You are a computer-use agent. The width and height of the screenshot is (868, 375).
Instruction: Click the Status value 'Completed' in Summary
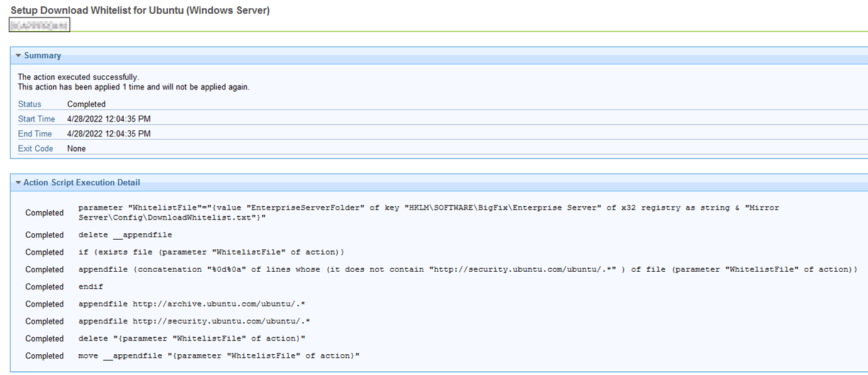click(x=86, y=104)
